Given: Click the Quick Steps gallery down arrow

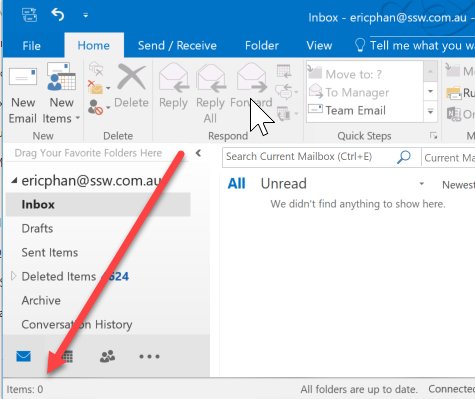Looking at the screenshot, I should (430, 92).
